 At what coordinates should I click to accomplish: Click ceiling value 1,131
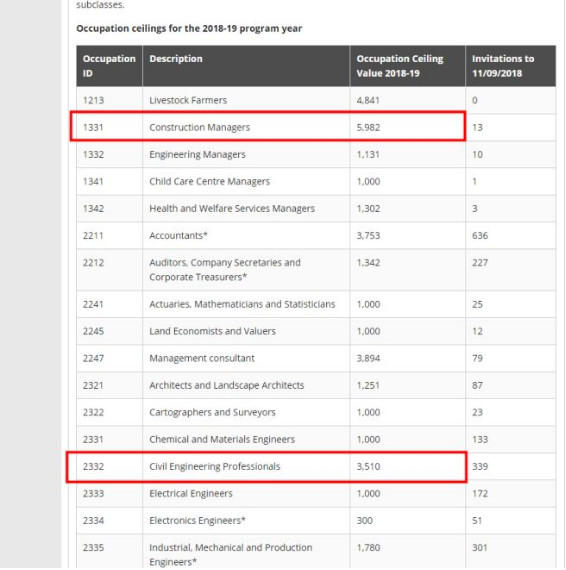pos(368,154)
